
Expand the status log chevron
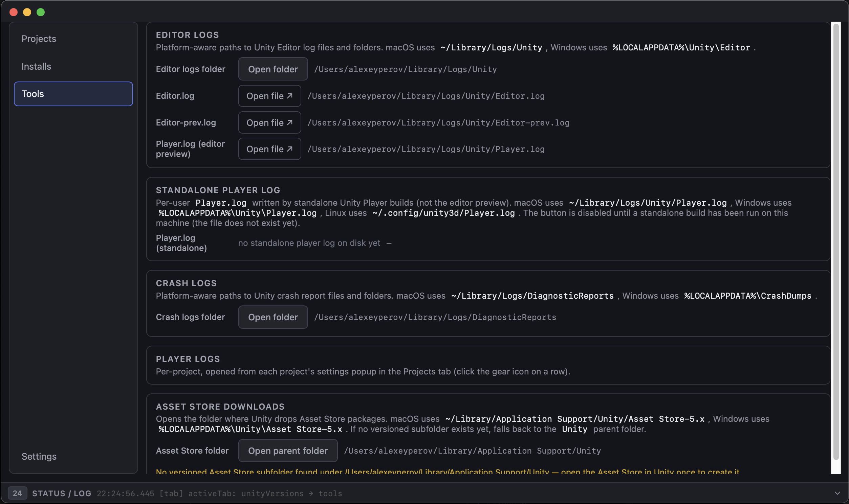point(837,493)
